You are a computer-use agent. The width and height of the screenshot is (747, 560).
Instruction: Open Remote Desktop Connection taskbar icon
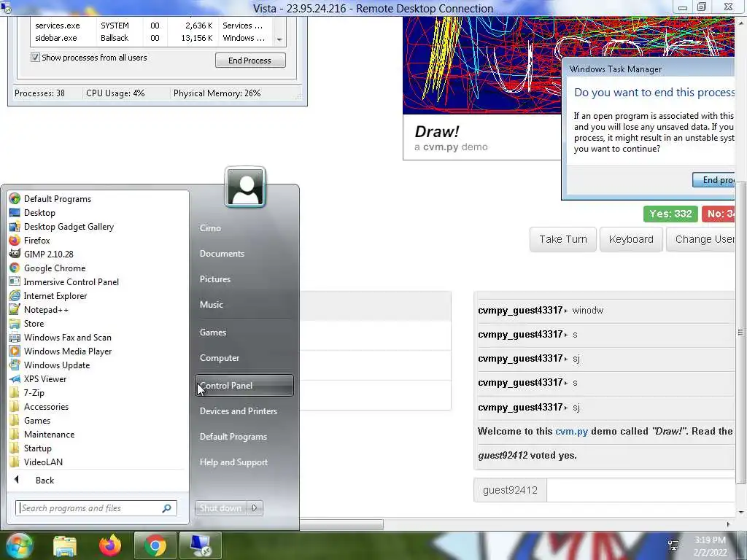[200, 545]
